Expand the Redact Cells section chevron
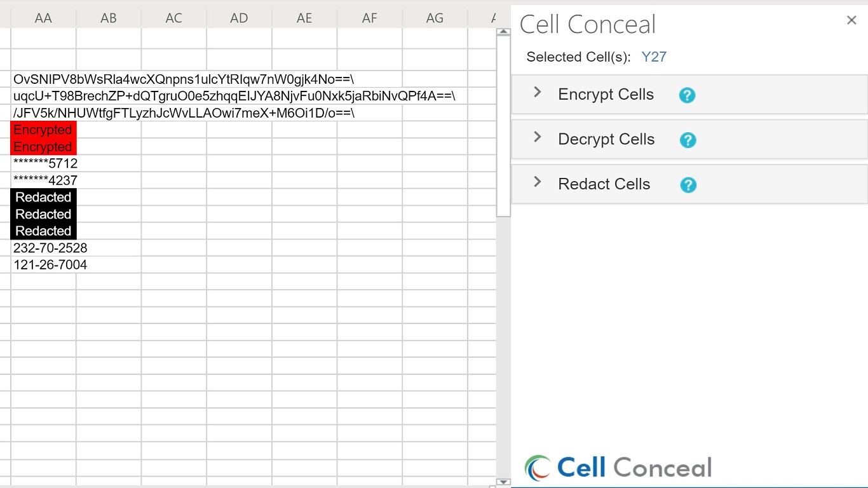The height and width of the screenshot is (488, 868). coord(538,182)
